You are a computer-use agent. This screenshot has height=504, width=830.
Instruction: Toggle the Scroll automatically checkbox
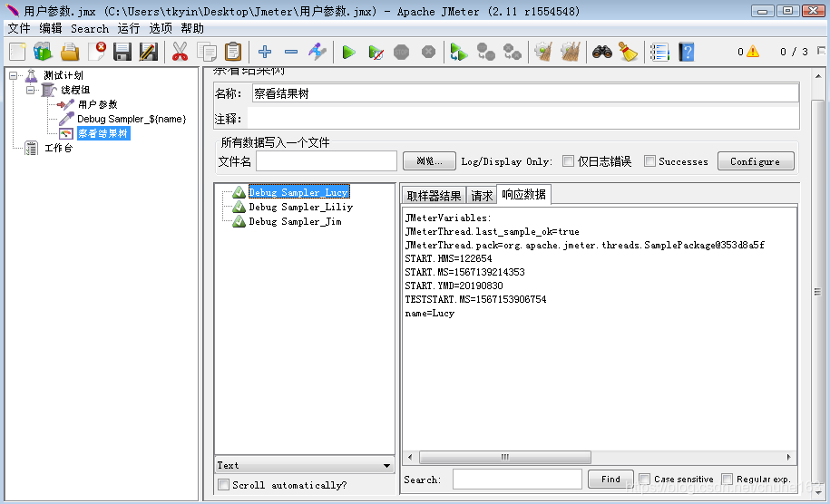point(224,484)
